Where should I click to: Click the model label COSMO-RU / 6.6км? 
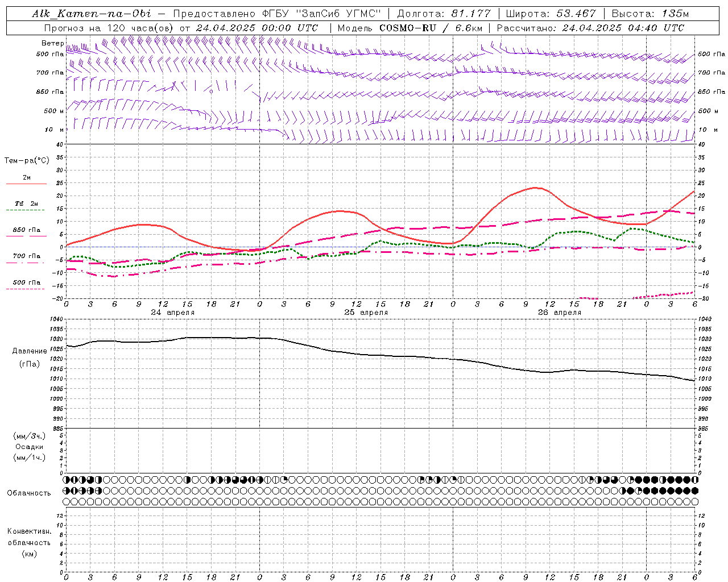point(431,28)
